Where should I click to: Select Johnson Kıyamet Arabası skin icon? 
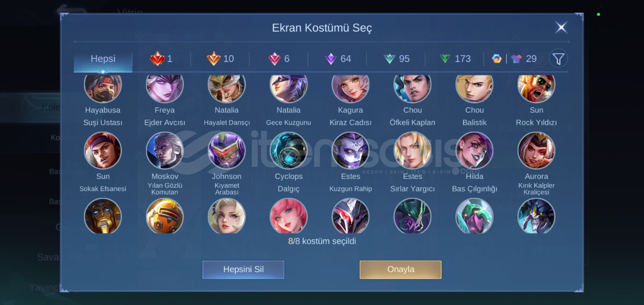click(x=227, y=151)
